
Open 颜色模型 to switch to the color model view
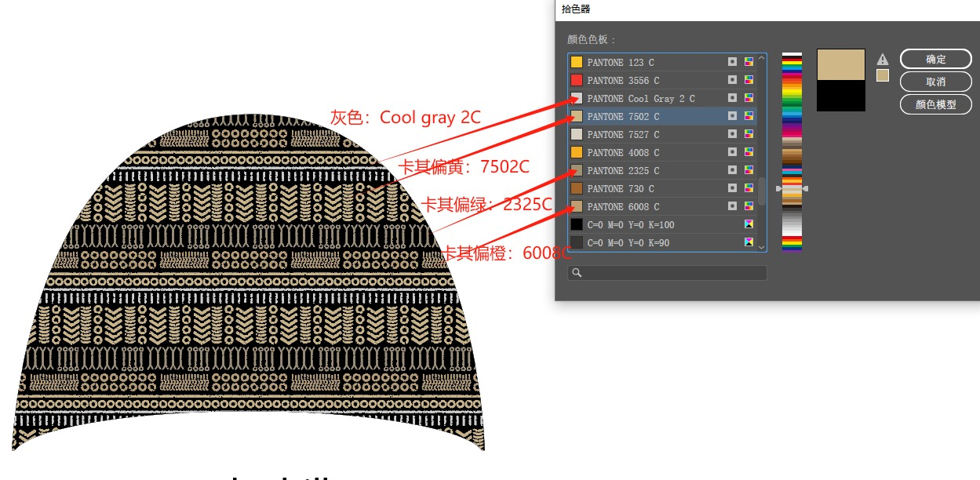936,104
